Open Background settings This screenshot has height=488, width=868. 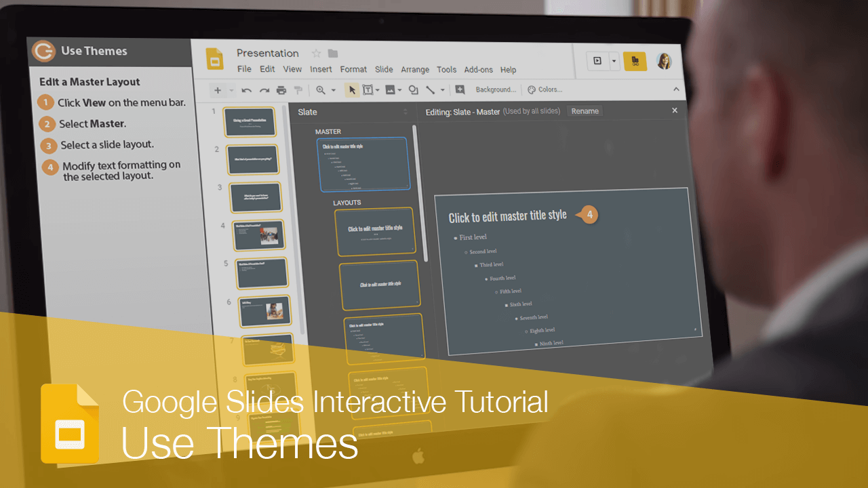494,89
